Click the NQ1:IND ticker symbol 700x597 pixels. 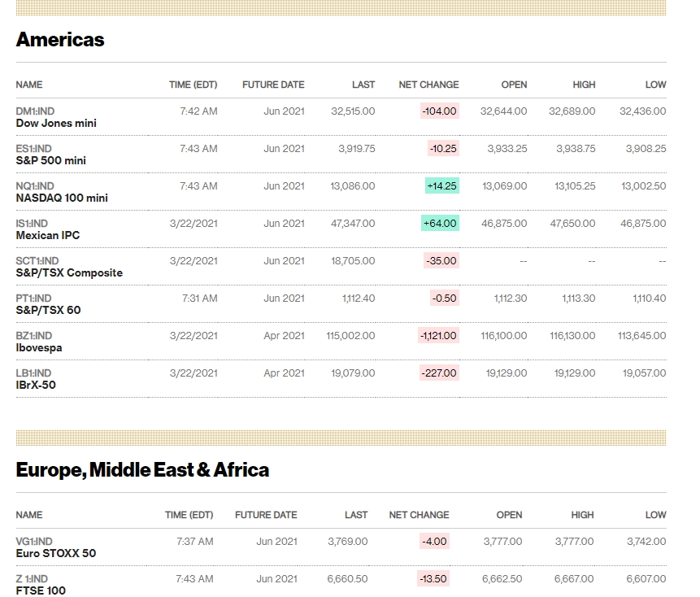[35, 185]
